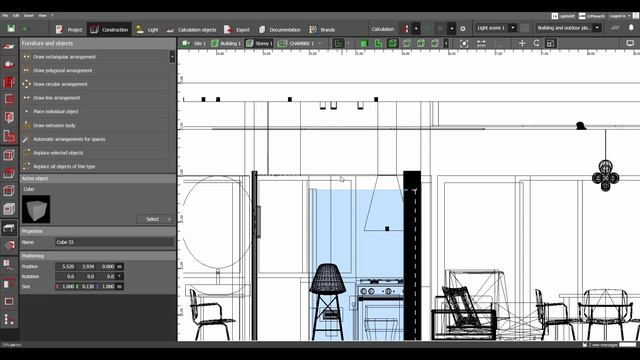Open the dropdown next to the greyed calculation icon
The image size is (640, 360).
tap(451, 29)
